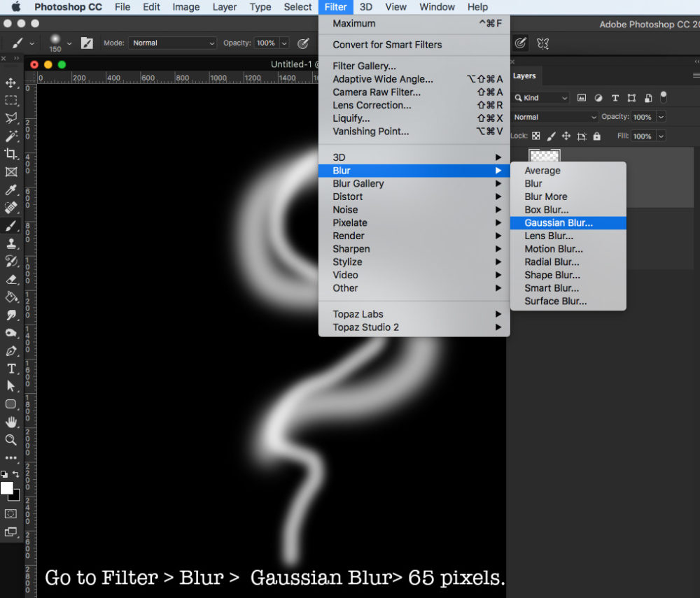Viewport: 700px width, 598px height.
Task: Reset default foreground and background colors
Action: click(x=4, y=474)
